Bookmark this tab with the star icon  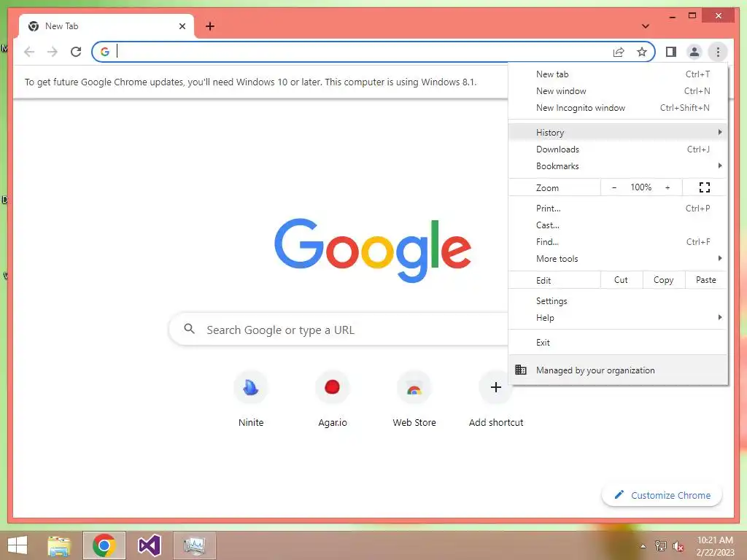(642, 52)
